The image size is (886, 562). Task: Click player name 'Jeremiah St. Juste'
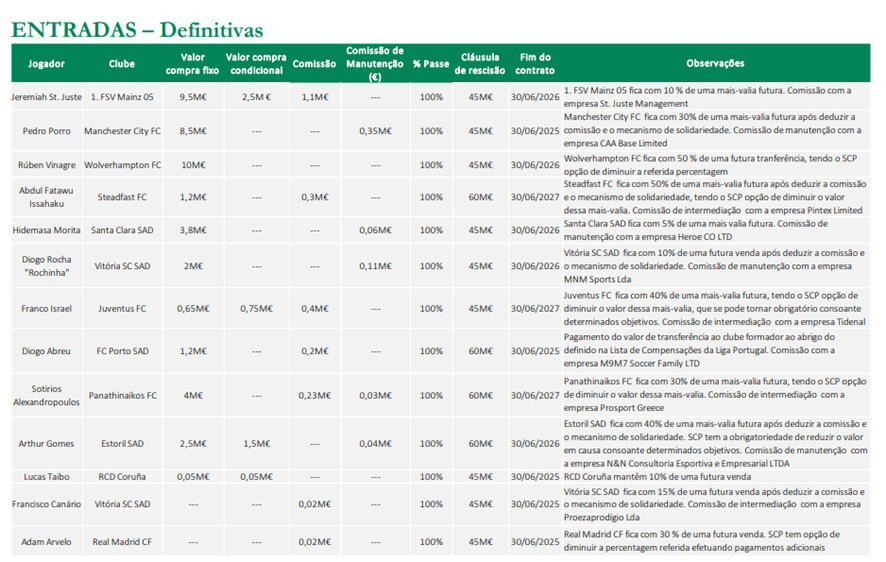tap(46, 97)
